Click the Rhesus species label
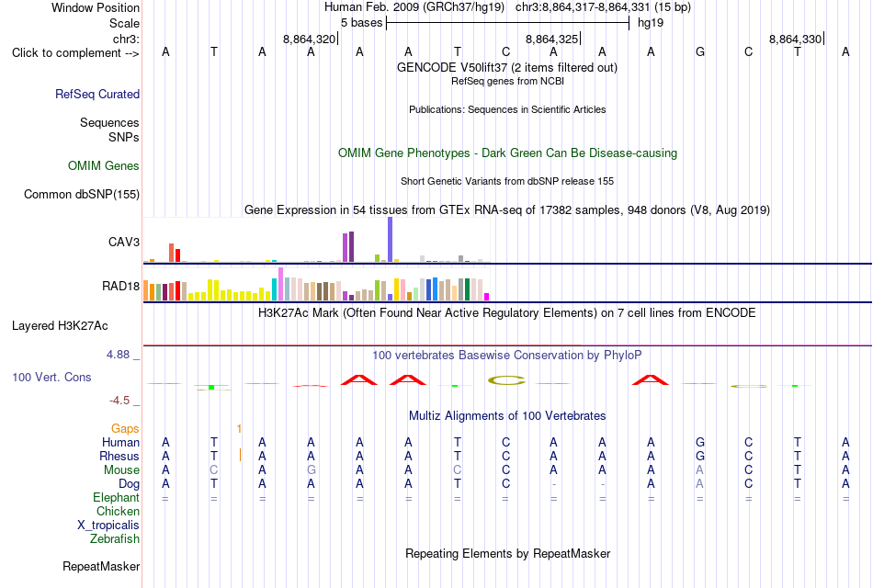873x588 pixels. (119, 456)
